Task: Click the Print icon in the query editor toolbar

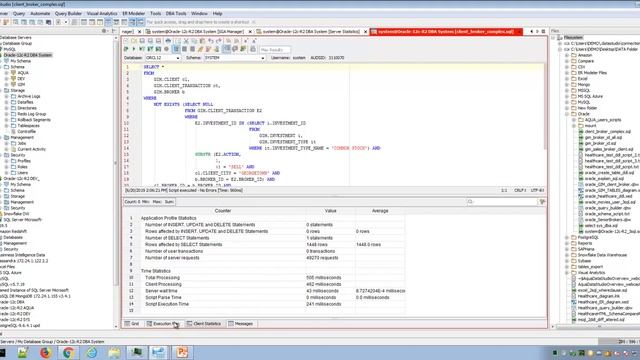Action: (x=168, y=41)
